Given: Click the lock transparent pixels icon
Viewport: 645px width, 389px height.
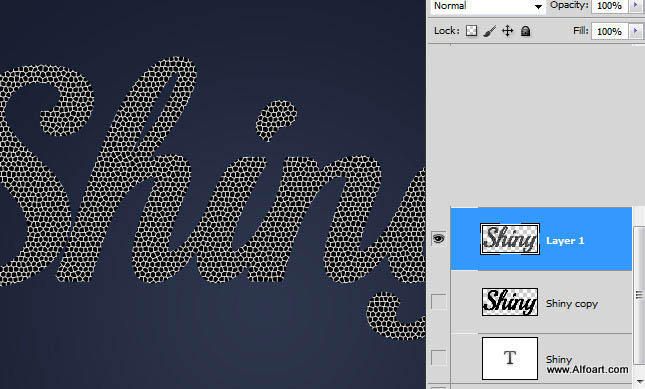Looking at the screenshot, I should [x=471, y=31].
